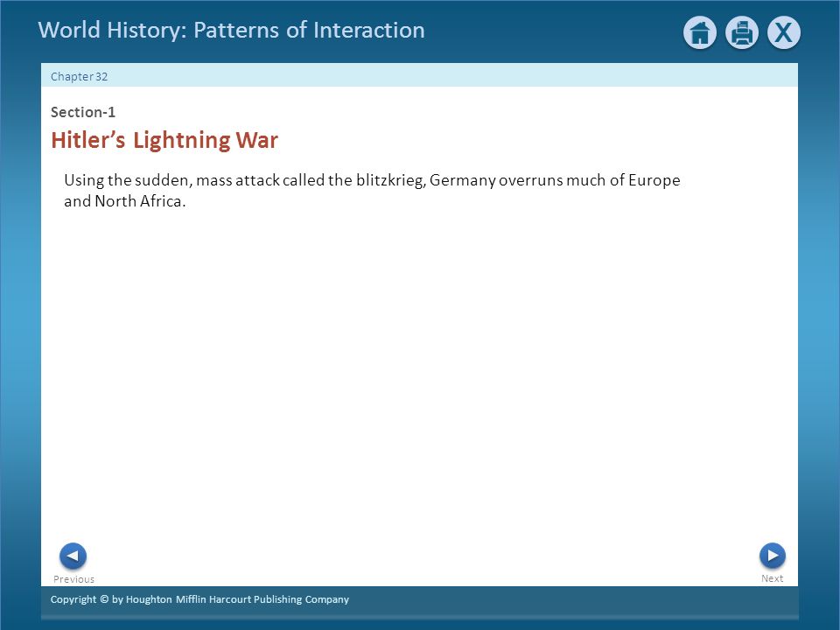The image size is (840, 630).
Task: Advance with the Next slide arrow
Action: (773, 556)
